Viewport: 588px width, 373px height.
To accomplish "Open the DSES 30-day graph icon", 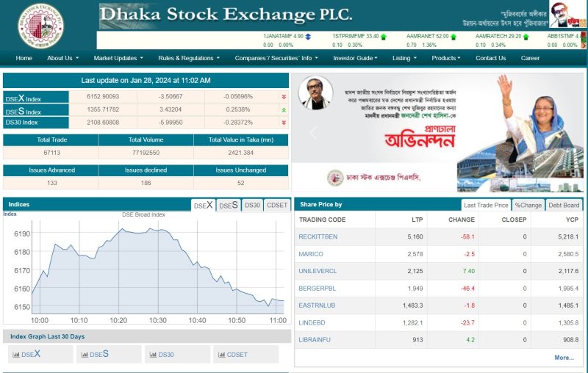I will 85,355.
